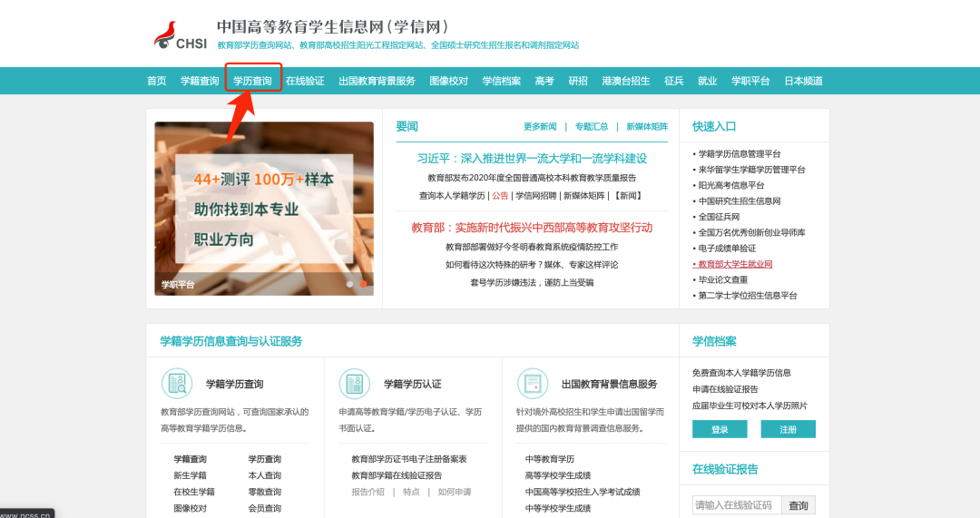
Task: Click 中等教育学历 link
Action: pyautogui.click(x=549, y=459)
